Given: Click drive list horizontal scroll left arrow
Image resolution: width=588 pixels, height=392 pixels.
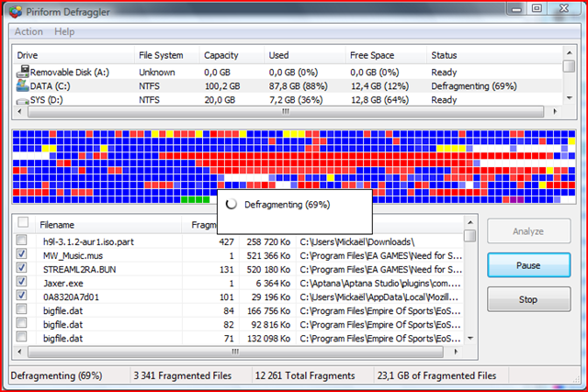Looking at the screenshot, I should coord(20,111).
